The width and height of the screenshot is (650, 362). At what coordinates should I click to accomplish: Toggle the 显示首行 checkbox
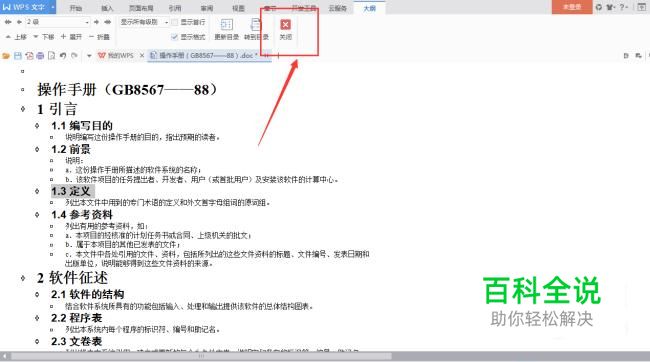(175, 22)
